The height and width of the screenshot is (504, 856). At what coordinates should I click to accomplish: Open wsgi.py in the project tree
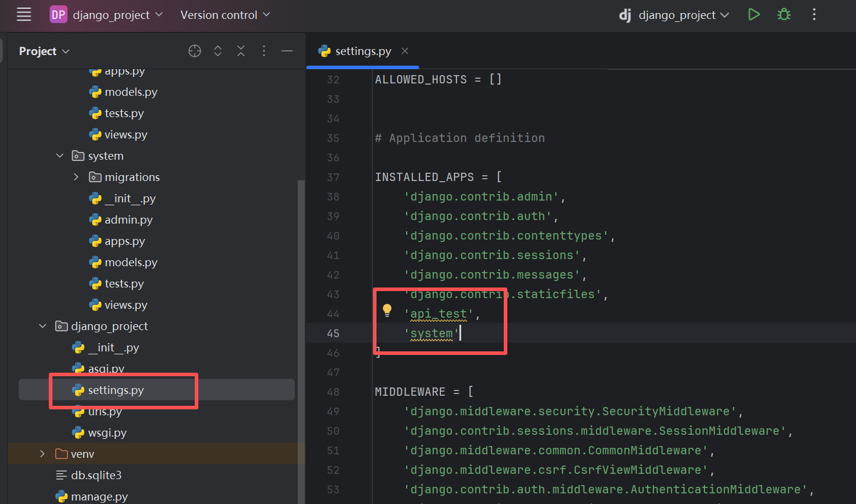107,432
